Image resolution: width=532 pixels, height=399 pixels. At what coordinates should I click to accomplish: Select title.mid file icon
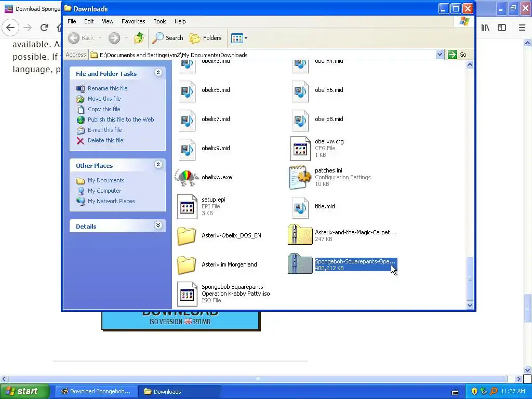coord(300,208)
